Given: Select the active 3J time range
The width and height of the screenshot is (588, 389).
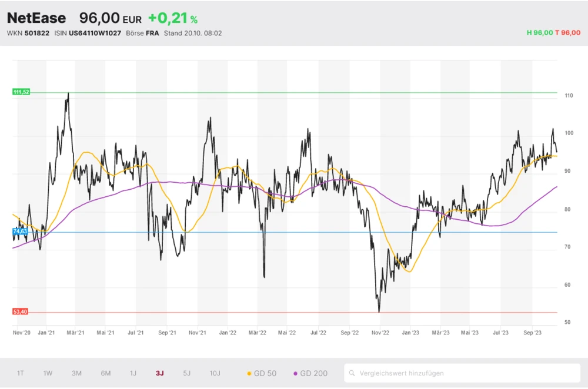Looking at the screenshot, I should [x=160, y=373].
